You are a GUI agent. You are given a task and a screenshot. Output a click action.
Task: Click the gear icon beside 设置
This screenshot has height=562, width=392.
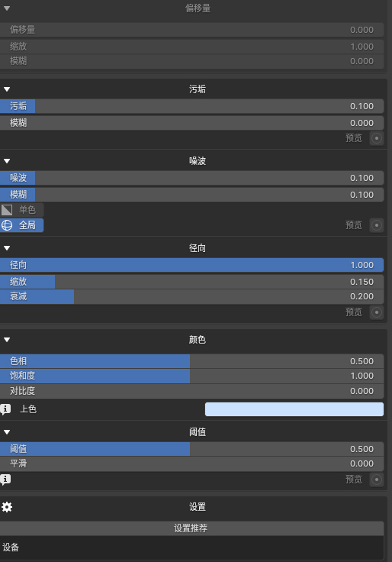click(7, 507)
